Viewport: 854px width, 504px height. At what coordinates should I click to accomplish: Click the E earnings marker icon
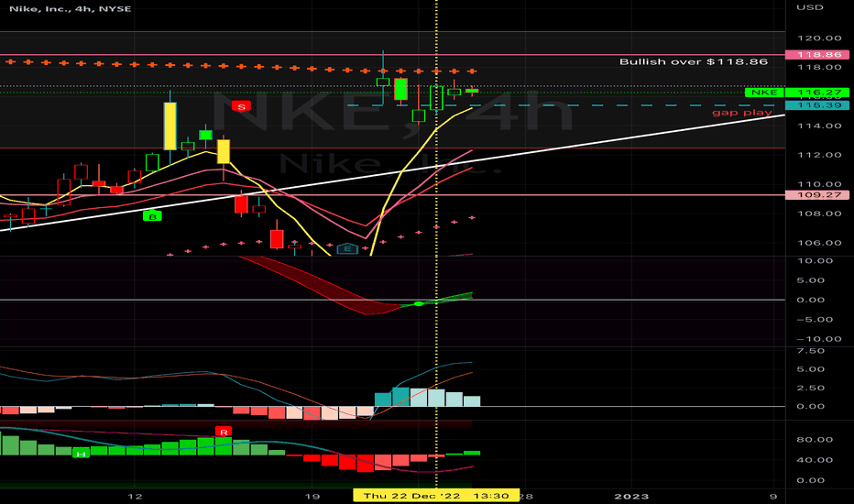(x=347, y=249)
